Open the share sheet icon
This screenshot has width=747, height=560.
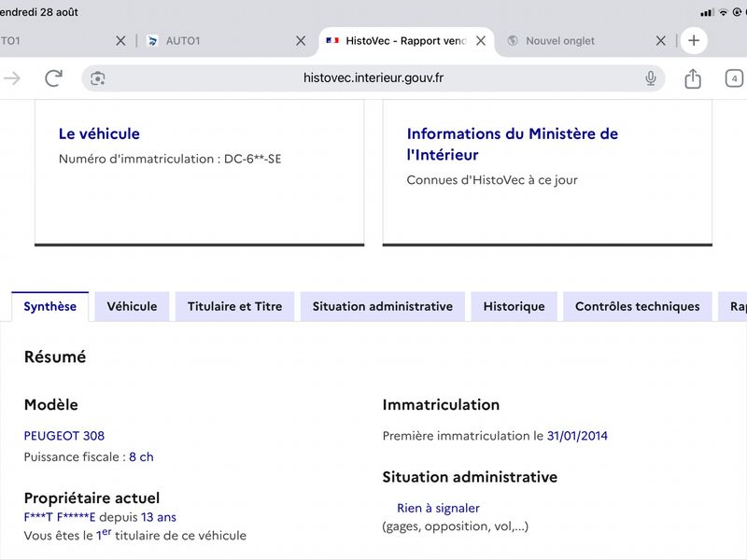[693, 78]
